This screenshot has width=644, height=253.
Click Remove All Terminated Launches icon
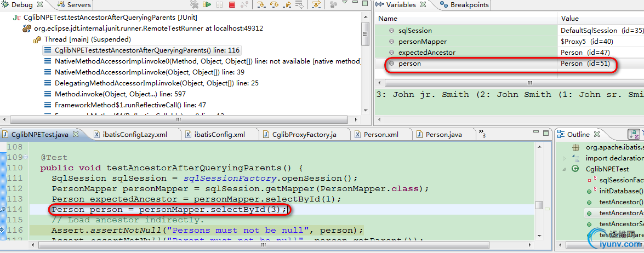pos(195,5)
